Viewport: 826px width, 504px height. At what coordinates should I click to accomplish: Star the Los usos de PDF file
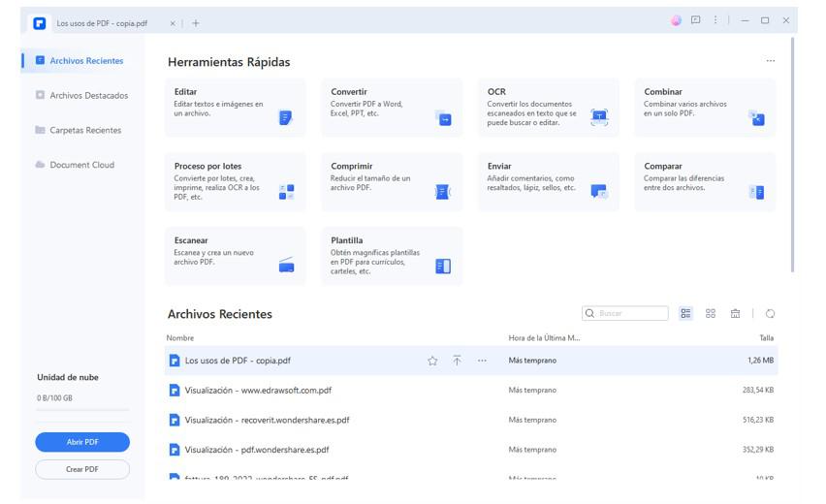click(432, 361)
